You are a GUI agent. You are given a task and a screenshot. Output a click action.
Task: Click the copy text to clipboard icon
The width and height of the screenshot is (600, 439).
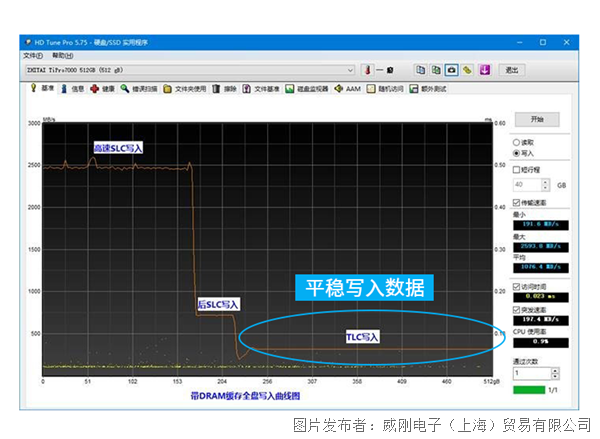click(x=420, y=70)
